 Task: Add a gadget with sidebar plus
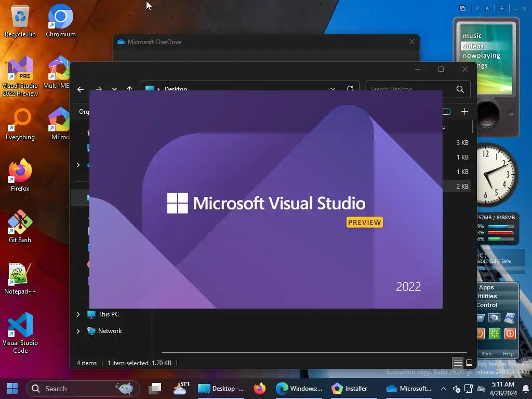(x=502, y=8)
